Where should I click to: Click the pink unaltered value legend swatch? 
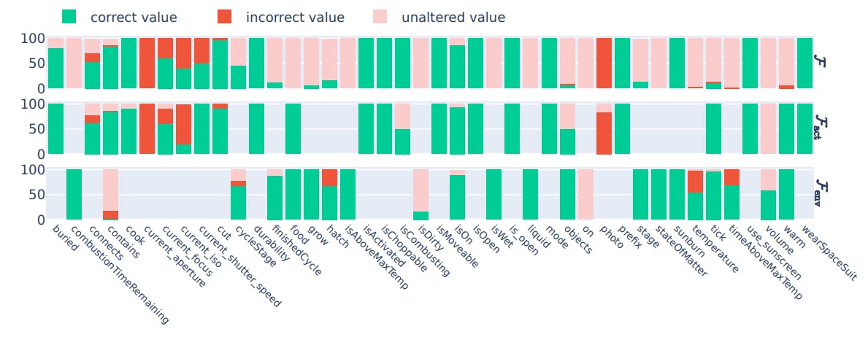point(380,17)
